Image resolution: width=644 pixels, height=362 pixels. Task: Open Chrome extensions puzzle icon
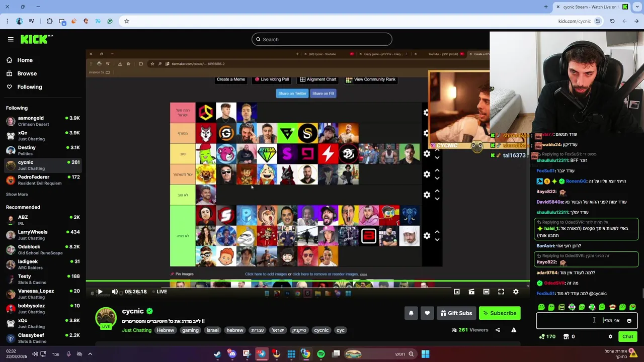click(49, 21)
